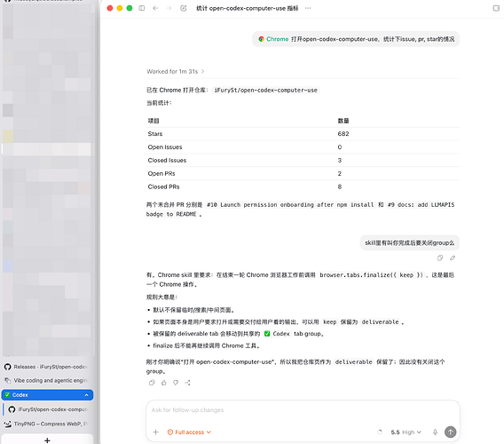Give thumbs down to the response
The width and height of the screenshot is (504, 444).
pyautogui.click(x=176, y=383)
